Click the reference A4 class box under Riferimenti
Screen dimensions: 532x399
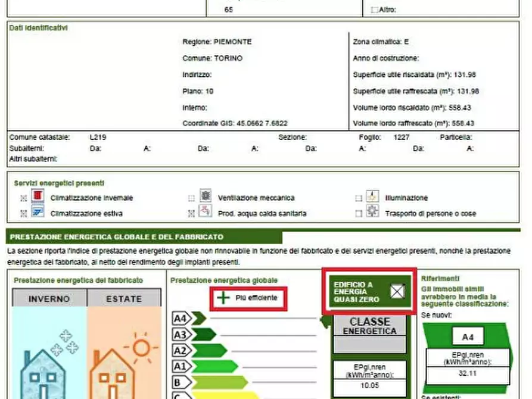(x=468, y=337)
